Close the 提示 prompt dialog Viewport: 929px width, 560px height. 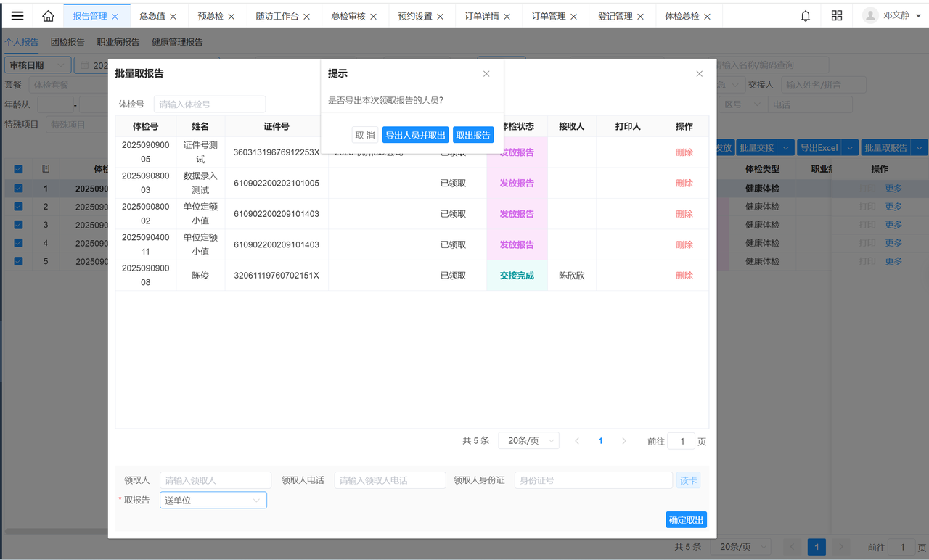coord(486,73)
